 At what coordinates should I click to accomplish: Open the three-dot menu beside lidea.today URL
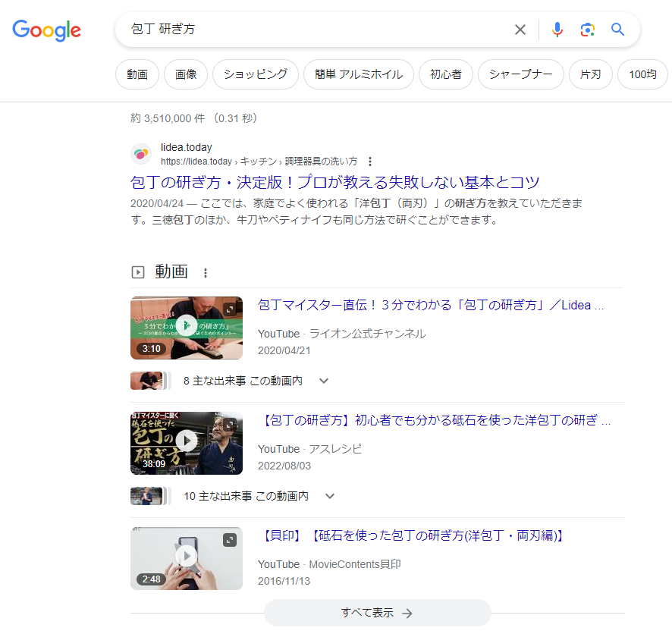370,162
